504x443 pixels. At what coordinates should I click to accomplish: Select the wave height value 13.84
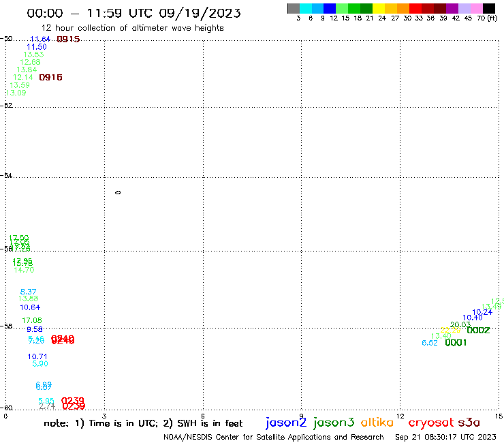[x=27, y=70]
